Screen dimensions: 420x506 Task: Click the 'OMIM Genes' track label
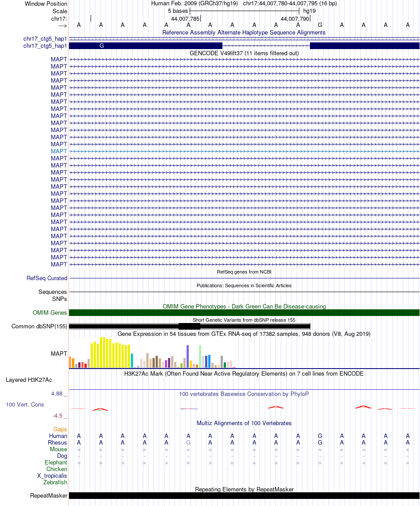click(x=50, y=312)
